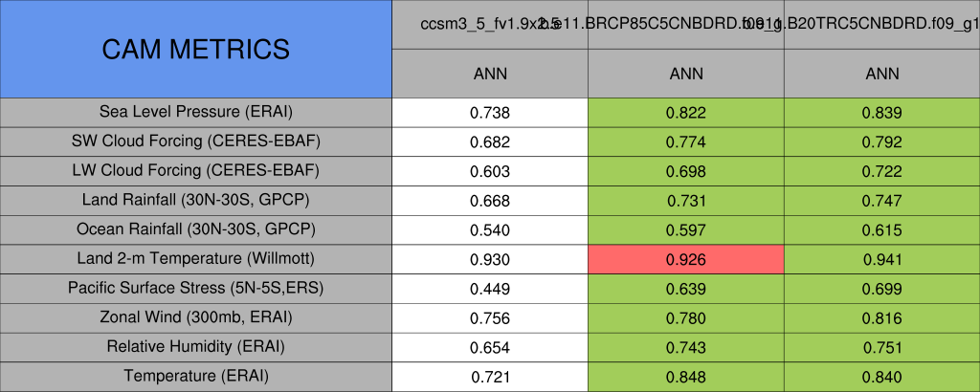Select the white 0.738 Sea Level Pressure value

[x=490, y=112]
